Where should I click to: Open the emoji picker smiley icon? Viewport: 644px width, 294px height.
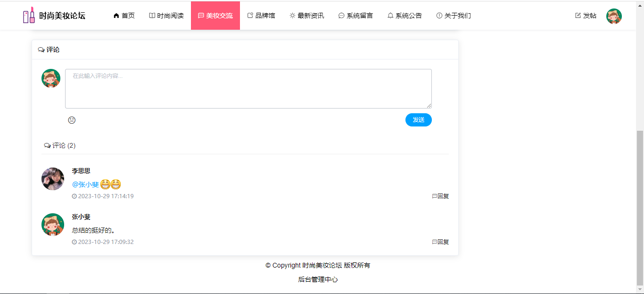(x=72, y=120)
